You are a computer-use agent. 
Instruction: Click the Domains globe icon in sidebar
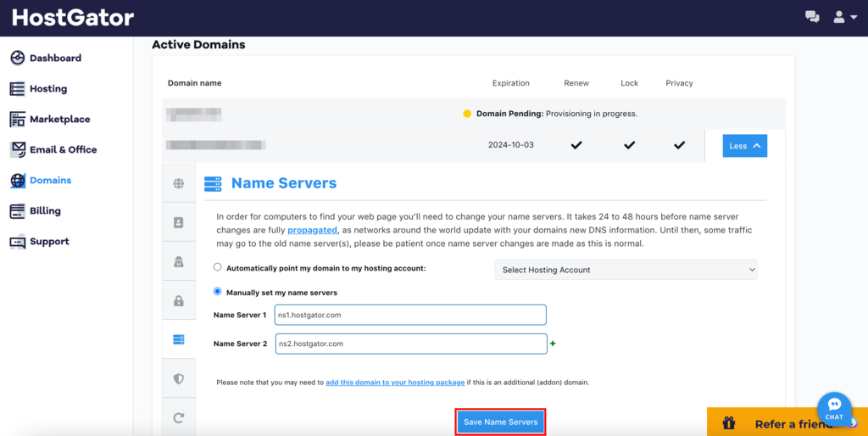(18, 180)
